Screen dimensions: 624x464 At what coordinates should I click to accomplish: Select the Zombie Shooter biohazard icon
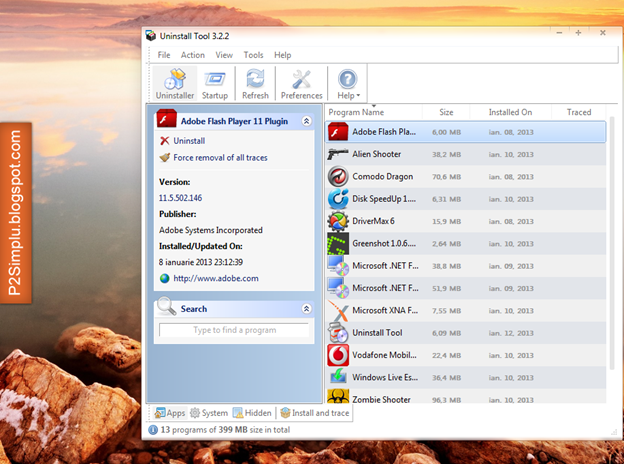(338, 396)
